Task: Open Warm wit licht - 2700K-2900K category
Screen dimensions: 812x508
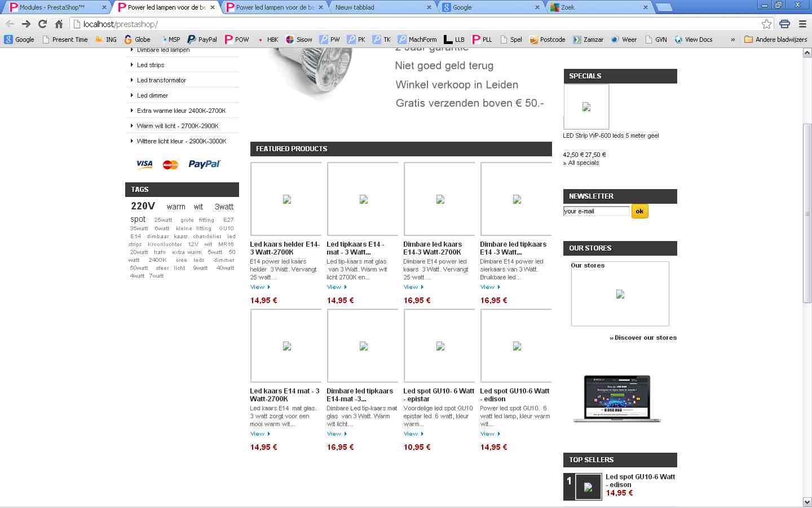Action: [178, 126]
